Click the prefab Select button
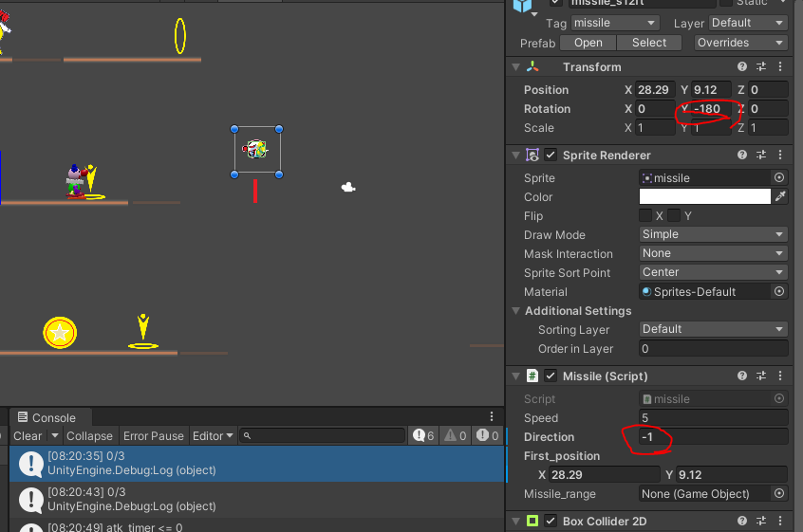Image resolution: width=803 pixels, height=532 pixels. click(x=649, y=43)
